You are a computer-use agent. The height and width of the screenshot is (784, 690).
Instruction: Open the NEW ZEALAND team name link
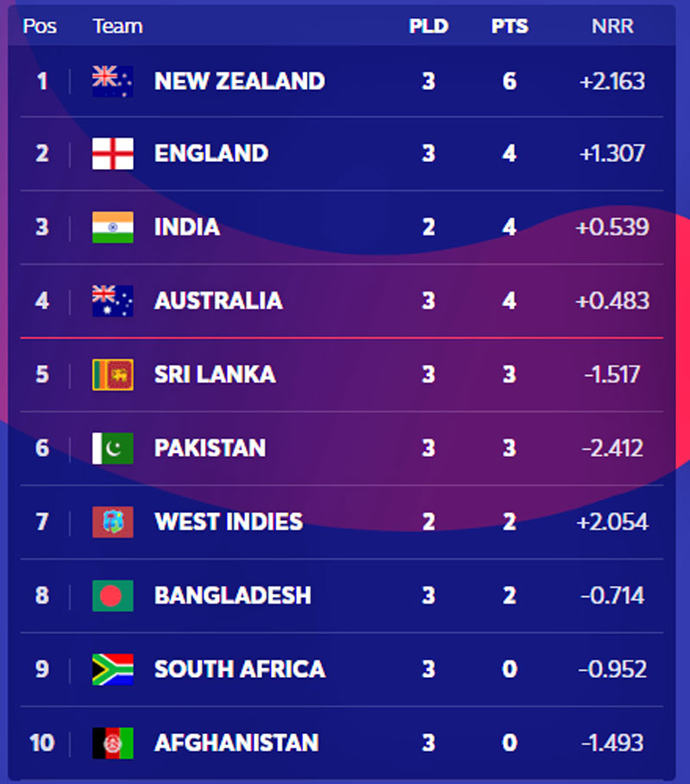(x=239, y=81)
